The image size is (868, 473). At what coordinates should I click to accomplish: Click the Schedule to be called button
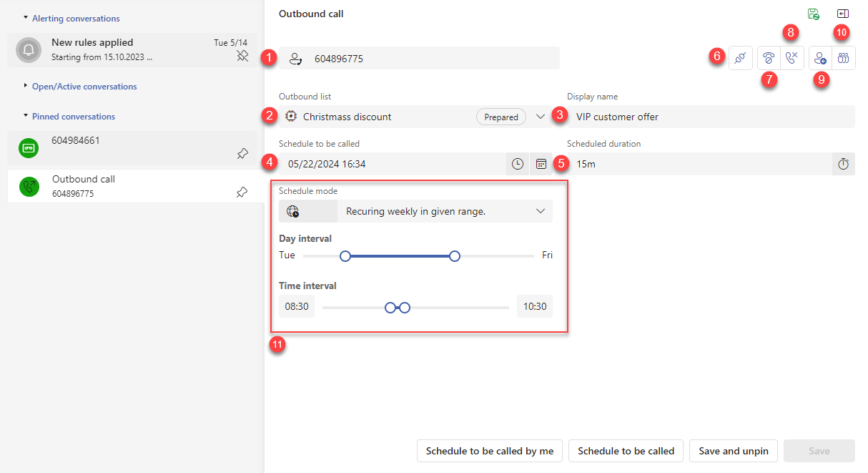click(626, 451)
